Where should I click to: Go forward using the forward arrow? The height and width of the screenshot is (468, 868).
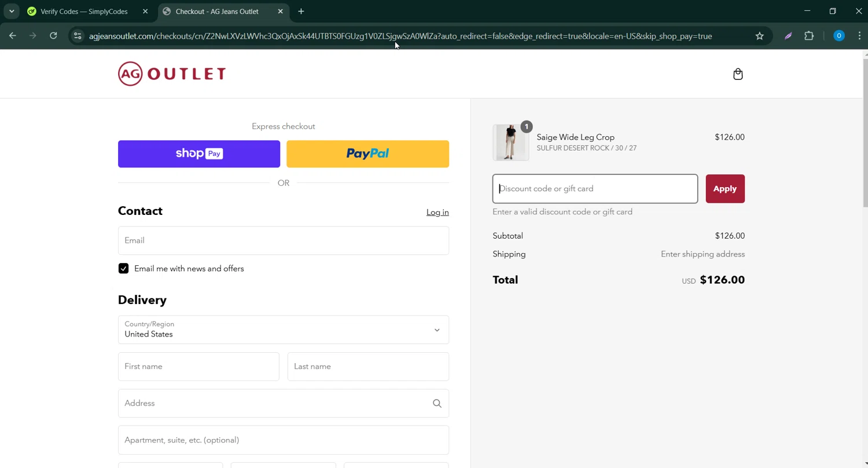[x=33, y=36]
